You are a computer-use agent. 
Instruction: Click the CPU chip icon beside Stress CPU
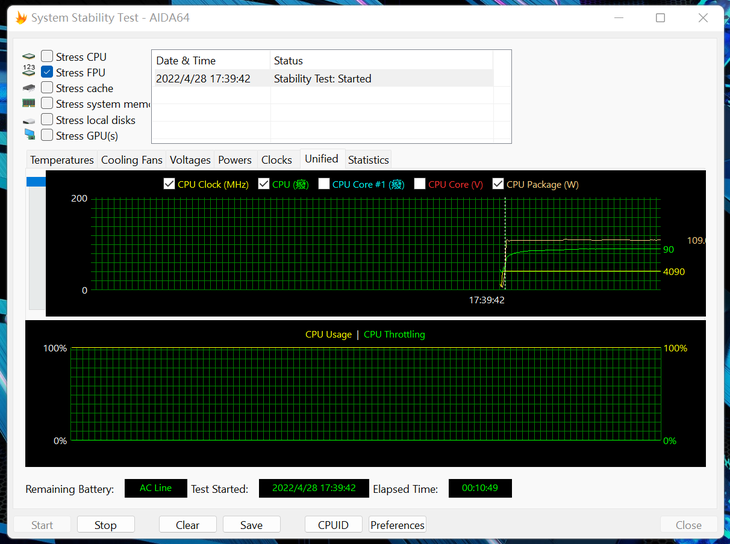click(x=28, y=57)
